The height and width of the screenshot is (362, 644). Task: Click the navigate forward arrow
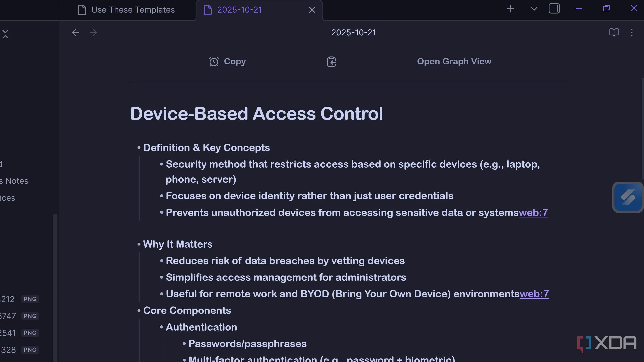(93, 32)
